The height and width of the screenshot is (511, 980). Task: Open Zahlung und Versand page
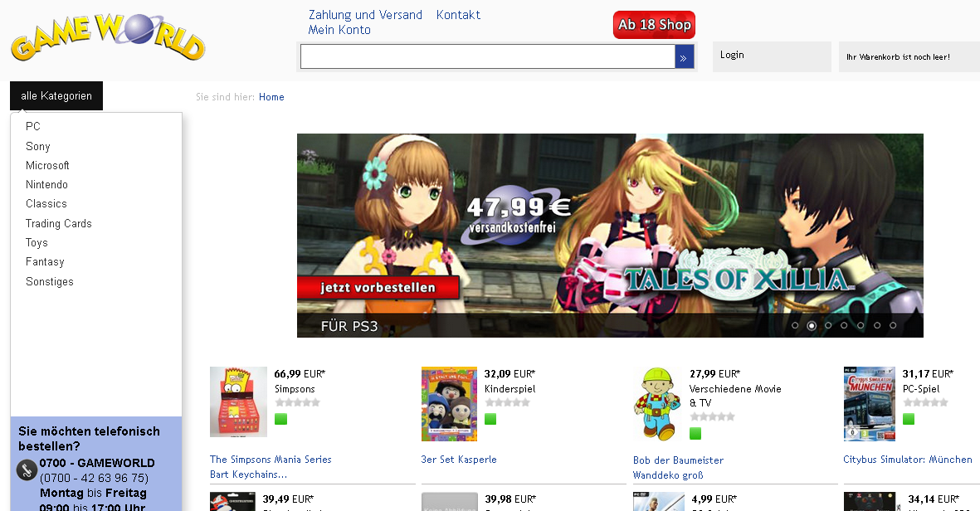(366, 15)
